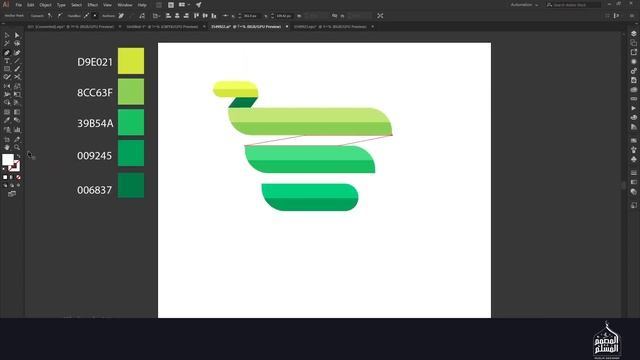Activate the Stroke box in toolbar
Image resolution: width=640 pixels, height=360 pixels.
point(14,166)
